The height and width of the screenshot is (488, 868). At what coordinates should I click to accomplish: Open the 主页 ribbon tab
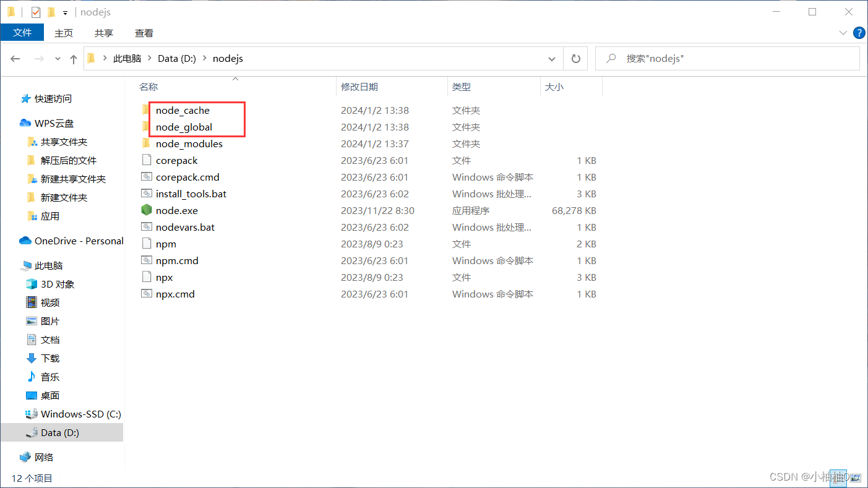point(64,33)
